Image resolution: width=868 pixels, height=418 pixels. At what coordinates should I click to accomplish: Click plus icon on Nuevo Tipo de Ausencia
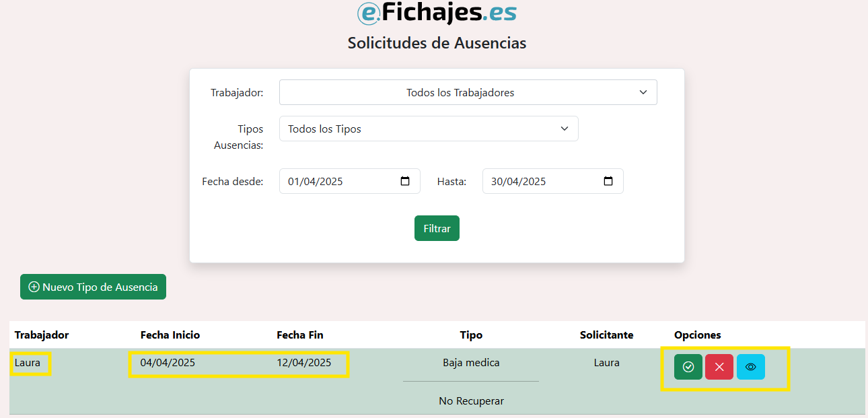34,287
